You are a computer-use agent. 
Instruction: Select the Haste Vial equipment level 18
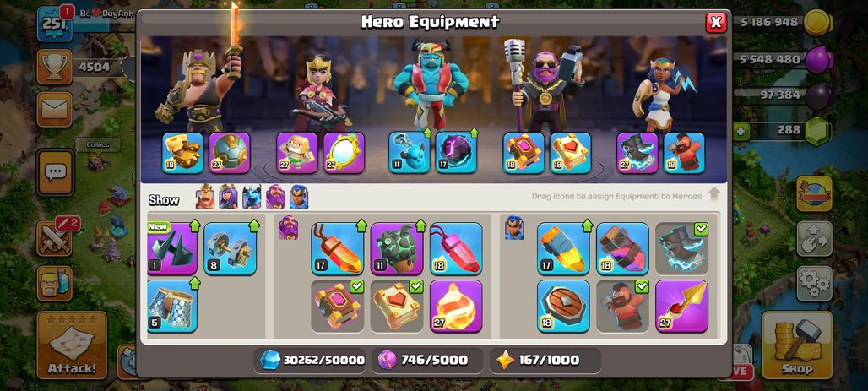[x=622, y=248]
